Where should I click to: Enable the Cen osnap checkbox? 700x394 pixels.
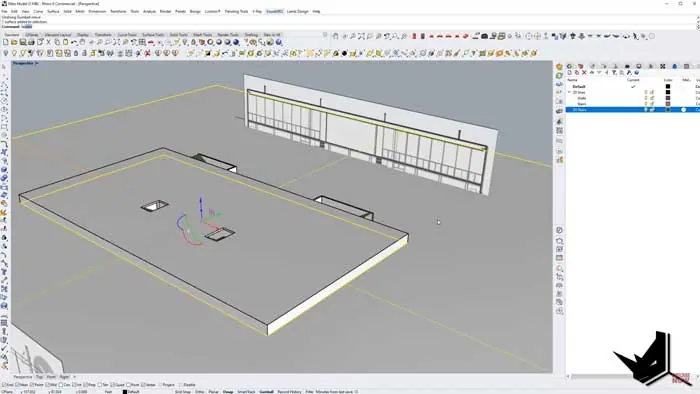(x=60, y=385)
